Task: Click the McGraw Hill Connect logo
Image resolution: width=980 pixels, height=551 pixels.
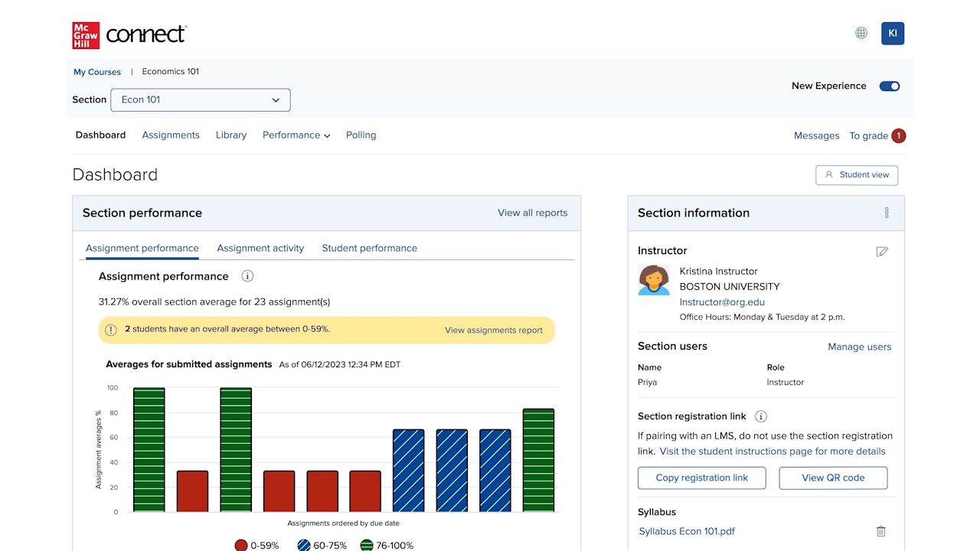Action: coord(129,34)
